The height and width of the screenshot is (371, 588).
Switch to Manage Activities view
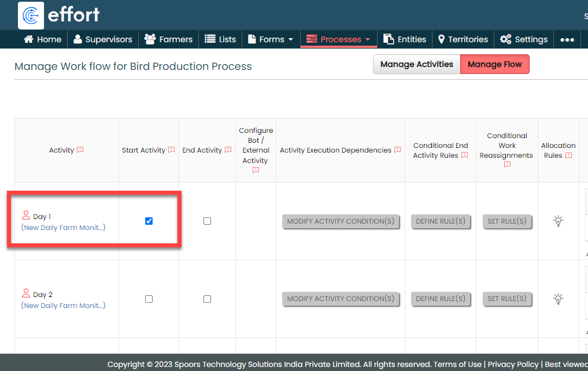416,64
